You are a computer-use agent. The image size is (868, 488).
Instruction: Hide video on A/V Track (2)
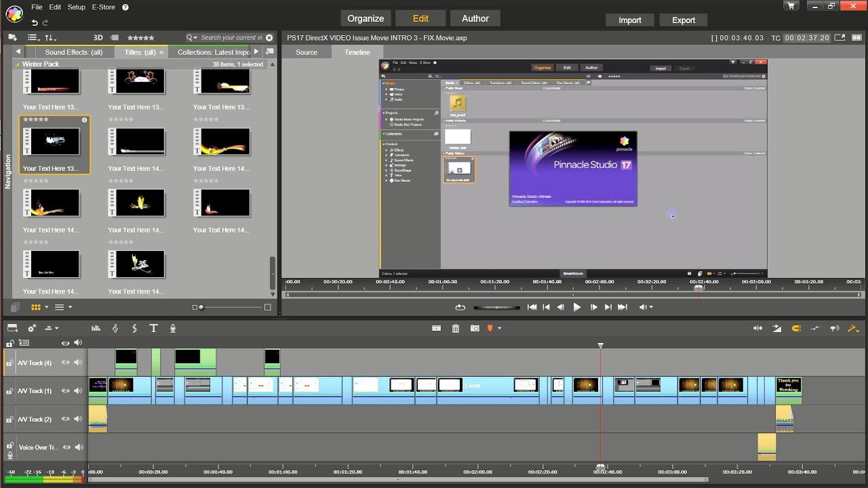click(x=66, y=420)
